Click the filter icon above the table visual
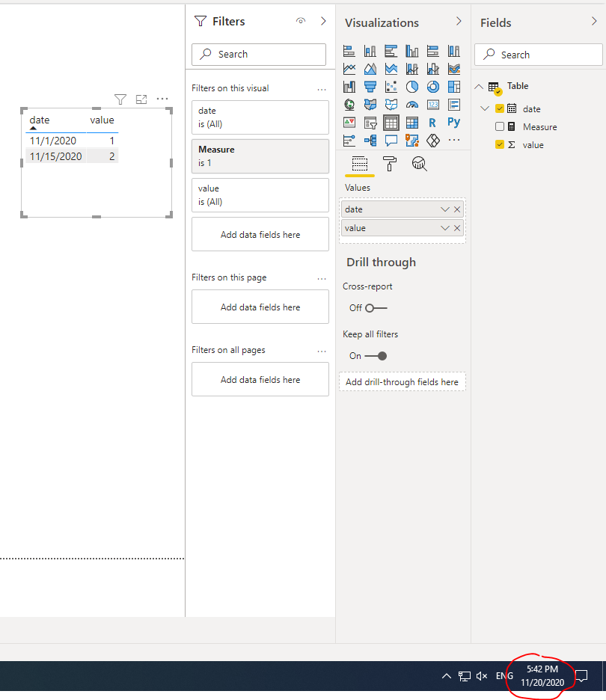The image size is (606, 700). coord(120,99)
